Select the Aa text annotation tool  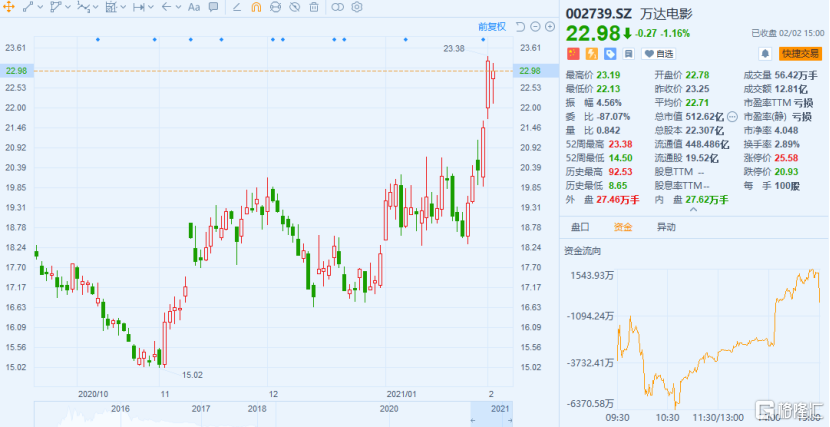194,7
